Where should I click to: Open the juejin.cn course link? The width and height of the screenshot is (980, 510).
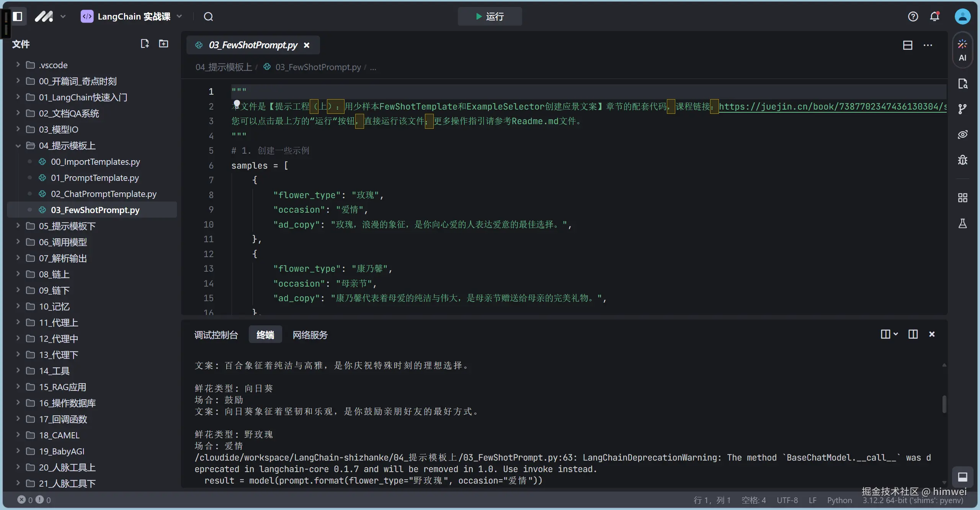point(831,107)
